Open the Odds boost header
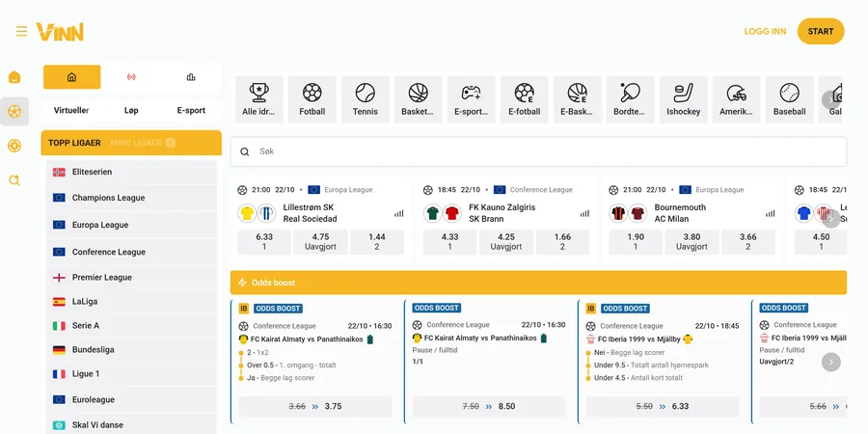The width and height of the screenshot is (868, 434). click(538, 283)
